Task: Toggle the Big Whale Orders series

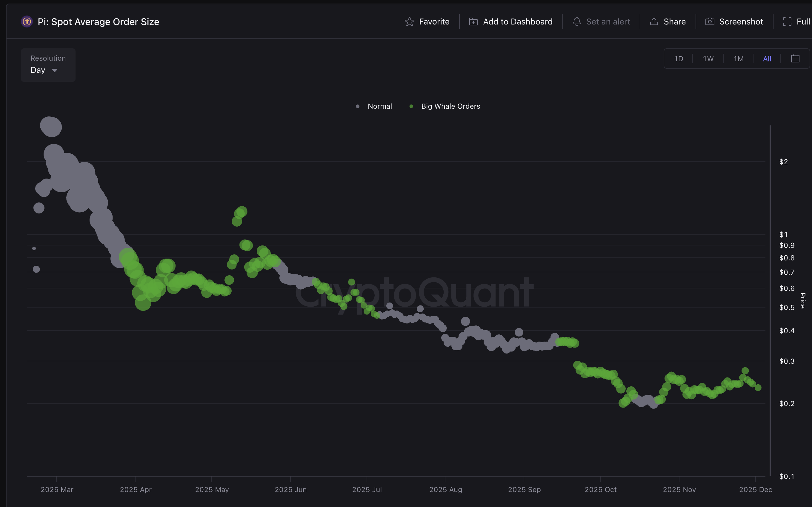Action: click(x=445, y=106)
